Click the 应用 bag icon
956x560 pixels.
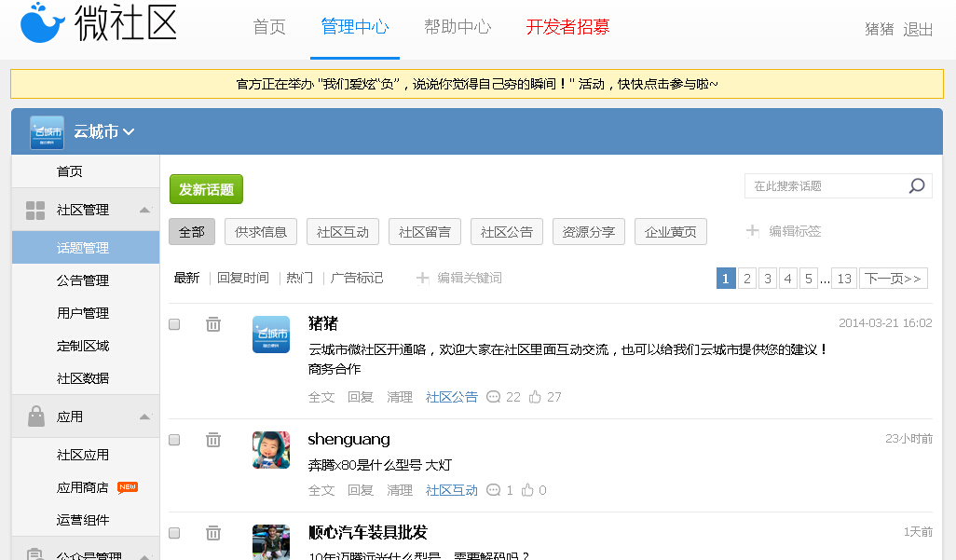[x=36, y=417]
